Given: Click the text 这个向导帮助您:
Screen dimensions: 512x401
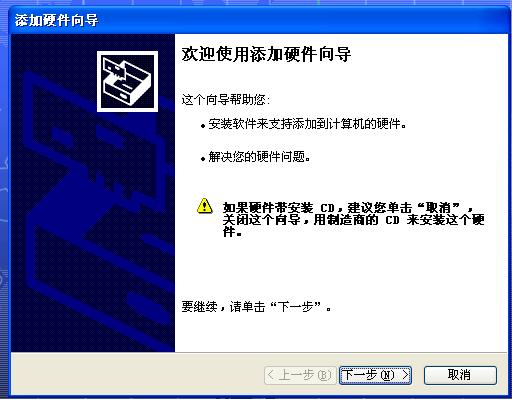Looking at the screenshot, I should click(x=225, y=100).
